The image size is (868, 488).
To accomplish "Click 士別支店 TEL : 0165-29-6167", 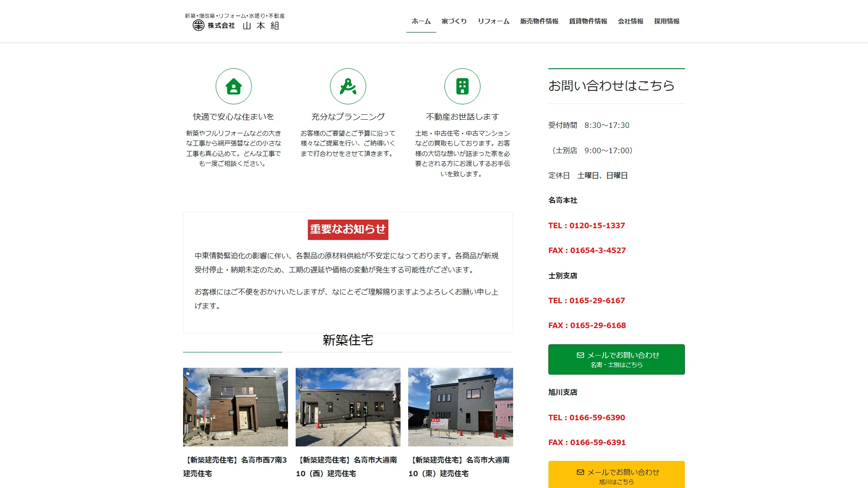I will click(587, 300).
